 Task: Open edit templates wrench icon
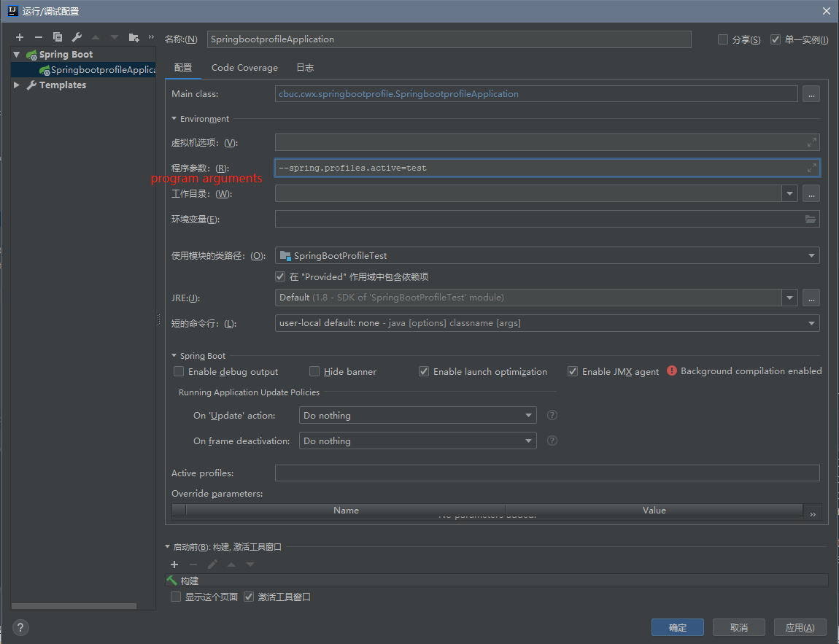tap(77, 37)
